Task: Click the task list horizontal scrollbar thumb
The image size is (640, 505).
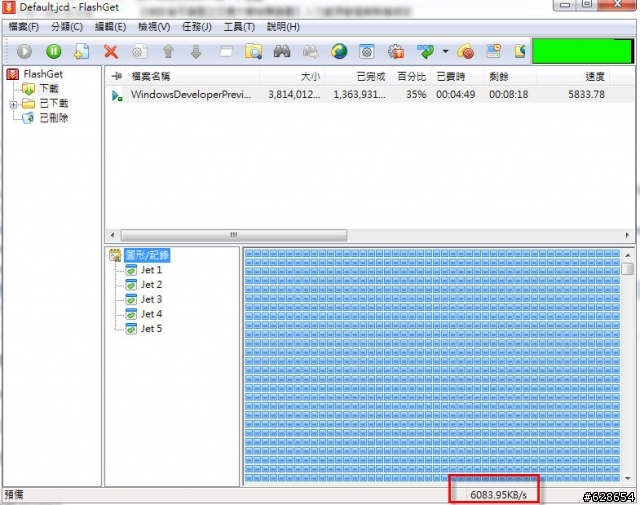Action: point(234,235)
